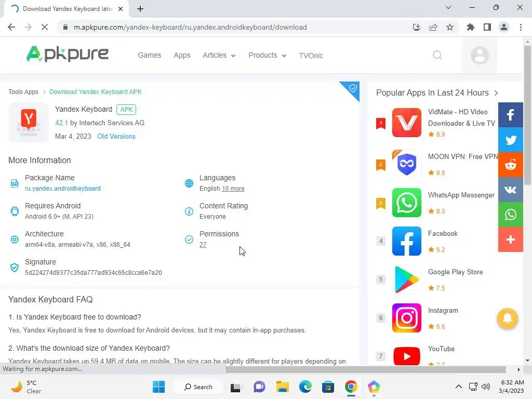Open File Explorer from taskbar
This screenshot has height=399, width=532.
[x=282, y=387]
